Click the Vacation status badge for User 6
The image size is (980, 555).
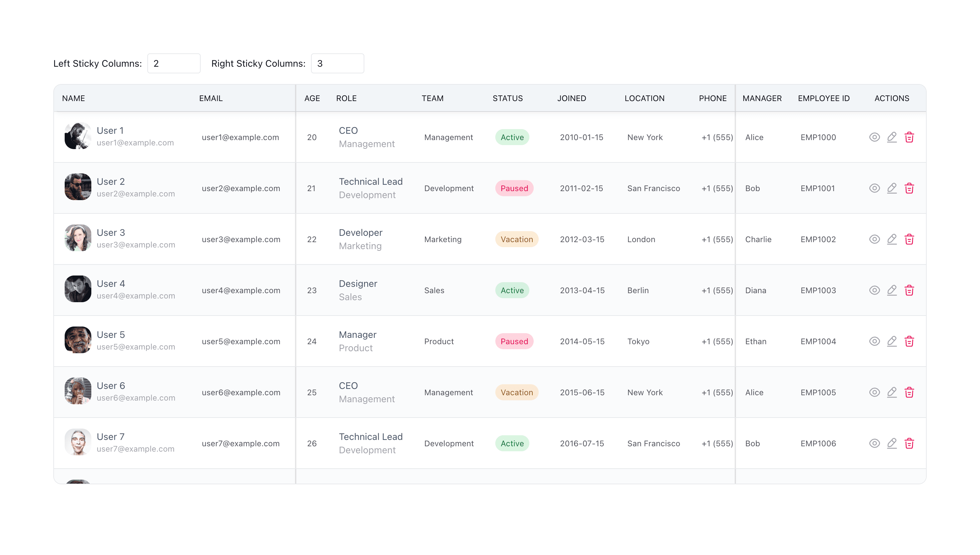[516, 392]
